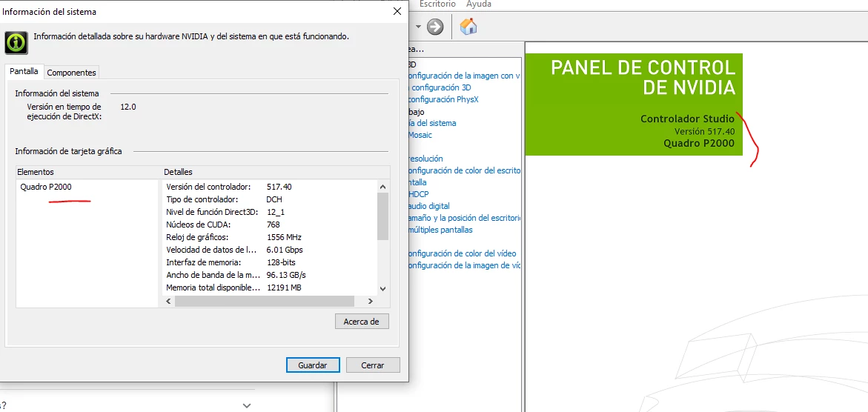
Task: Click the DirectX version value 12.0
Action: pyautogui.click(x=128, y=106)
